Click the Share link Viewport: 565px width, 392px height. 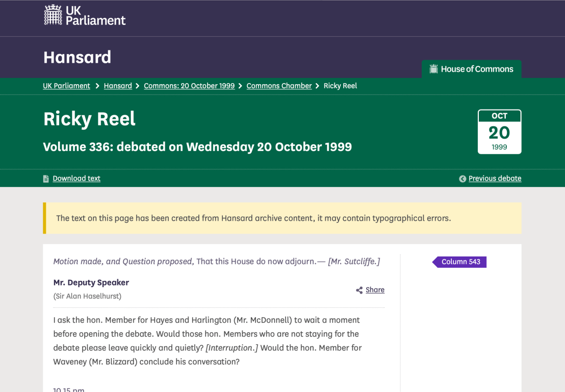pyautogui.click(x=375, y=290)
